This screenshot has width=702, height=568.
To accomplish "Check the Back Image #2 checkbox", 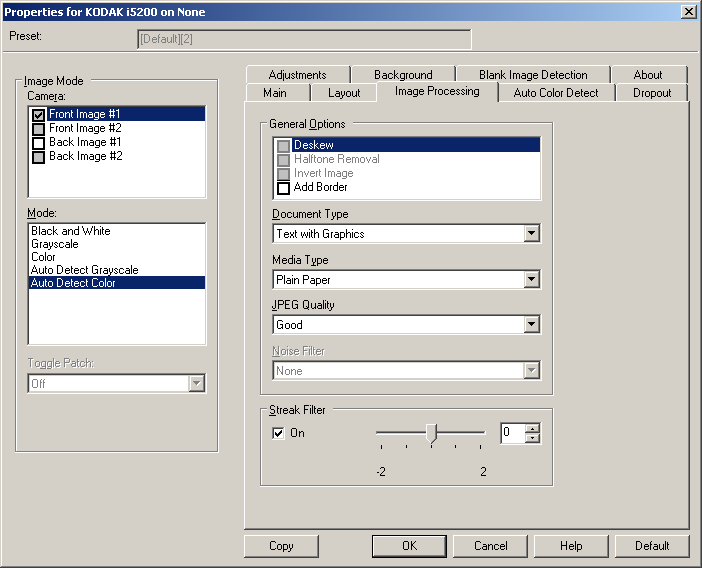I will pyautogui.click(x=39, y=157).
